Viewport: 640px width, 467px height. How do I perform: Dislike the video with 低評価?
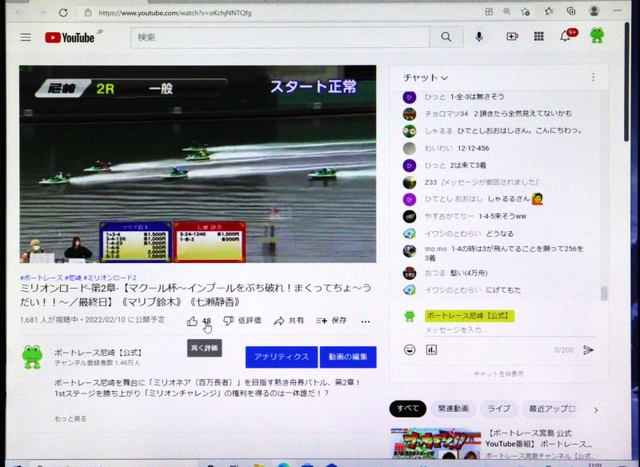242,321
